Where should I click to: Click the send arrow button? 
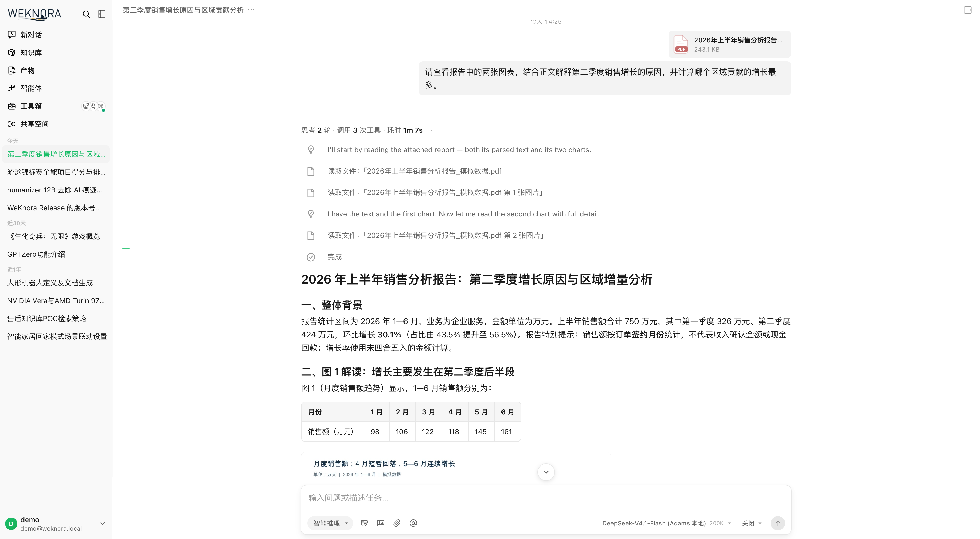(x=778, y=523)
